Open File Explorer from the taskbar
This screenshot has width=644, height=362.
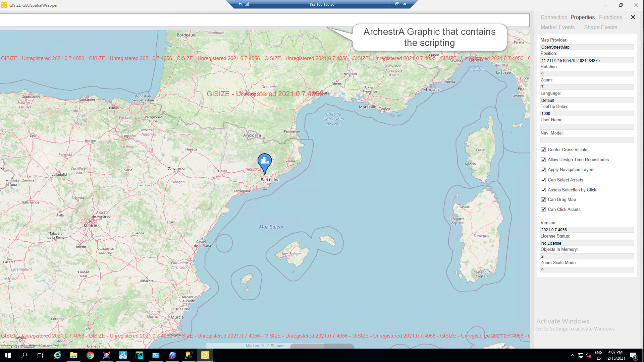point(74,355)
